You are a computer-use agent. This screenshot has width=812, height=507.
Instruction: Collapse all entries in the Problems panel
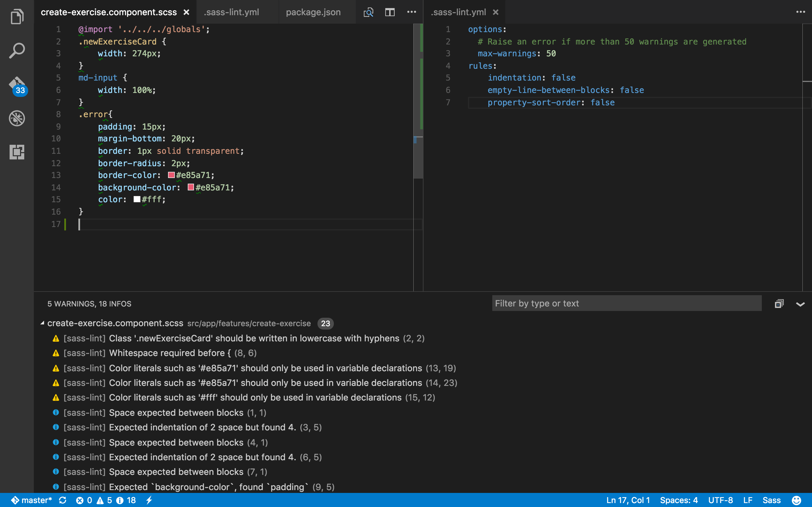(779, 303)
